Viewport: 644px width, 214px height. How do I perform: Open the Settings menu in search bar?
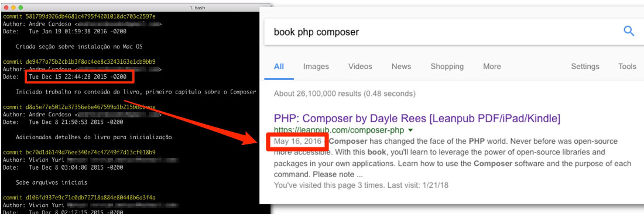pyautogui.click(x=585, y=67)
